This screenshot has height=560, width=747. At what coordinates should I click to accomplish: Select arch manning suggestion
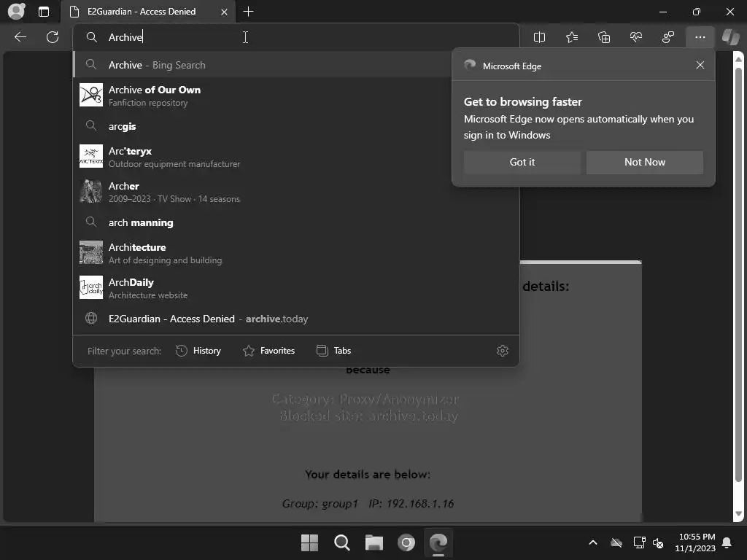(296, 222)
